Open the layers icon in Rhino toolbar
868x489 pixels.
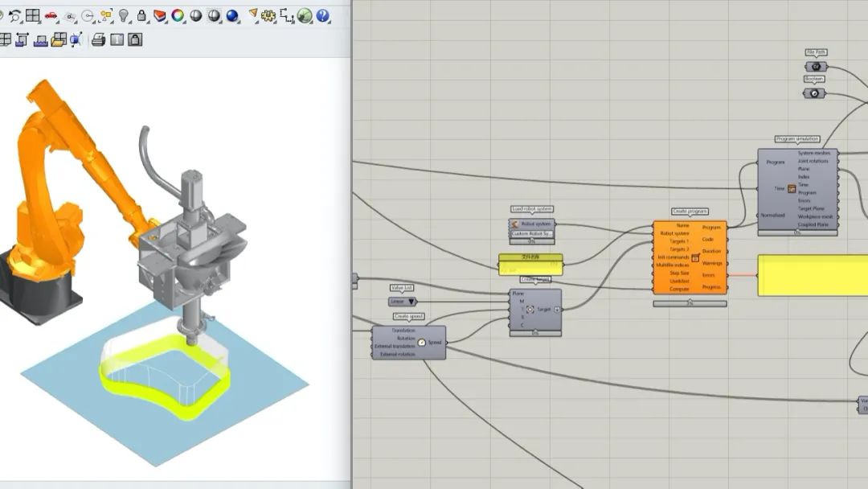click(x=159, y=15)
